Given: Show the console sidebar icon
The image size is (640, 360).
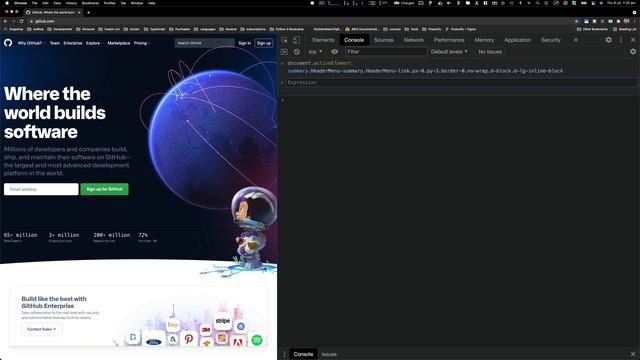Looking at the screenshot, I should [x=284, y=52].
